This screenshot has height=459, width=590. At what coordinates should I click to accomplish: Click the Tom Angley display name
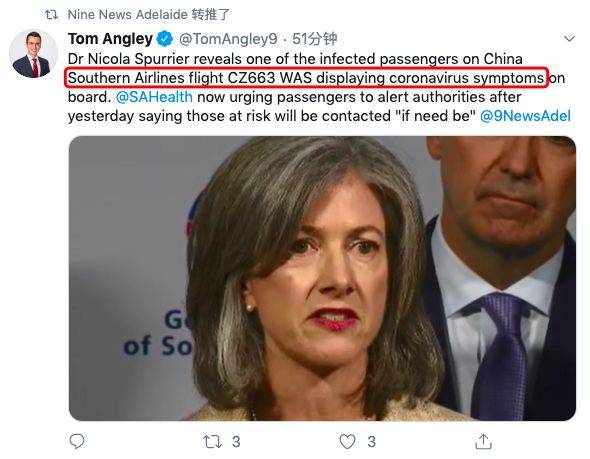(110, 39)
